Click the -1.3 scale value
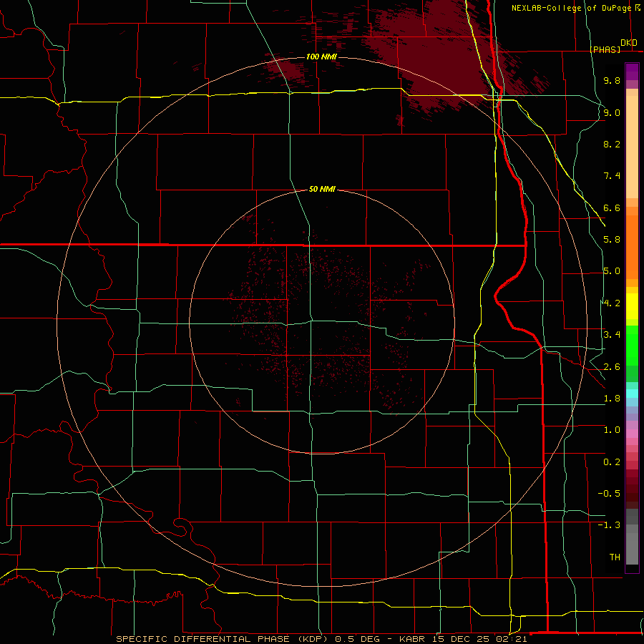 click(x=609, y=525)
